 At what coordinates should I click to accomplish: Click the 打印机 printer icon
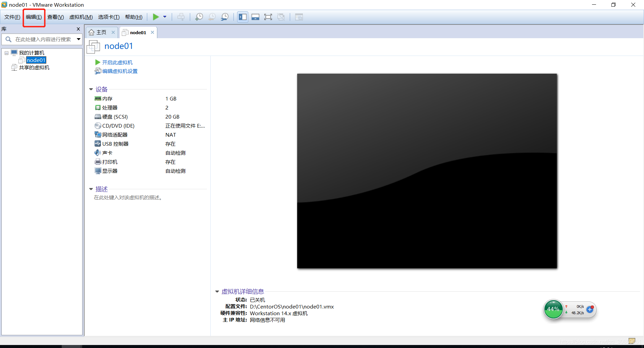[x=98, y=162]
